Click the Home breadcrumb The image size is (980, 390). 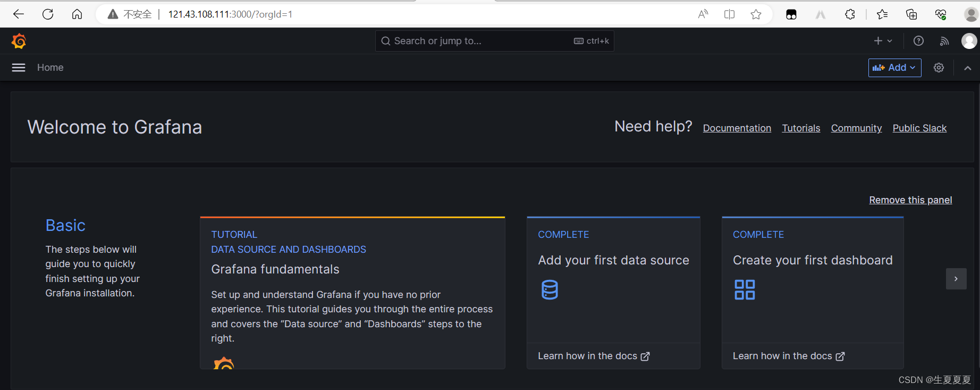pyautogui.click(x=50, y=68)
